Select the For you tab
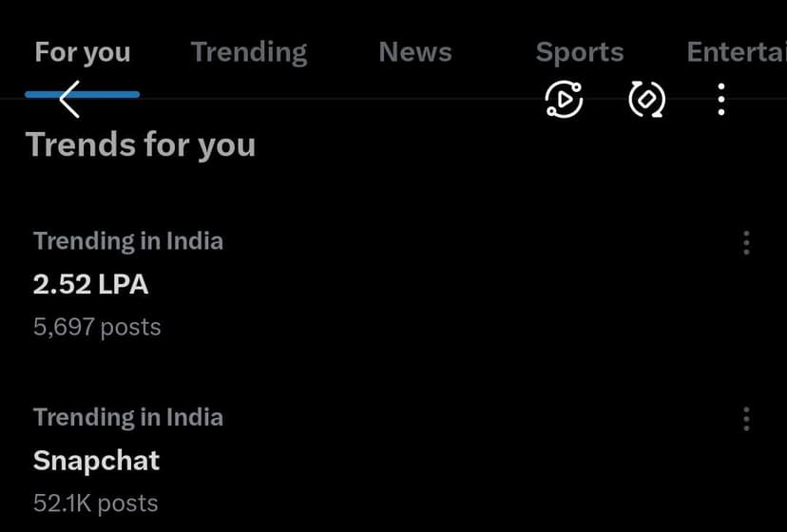The width and height of the screenshot is (787, 532). coord(83,52)
